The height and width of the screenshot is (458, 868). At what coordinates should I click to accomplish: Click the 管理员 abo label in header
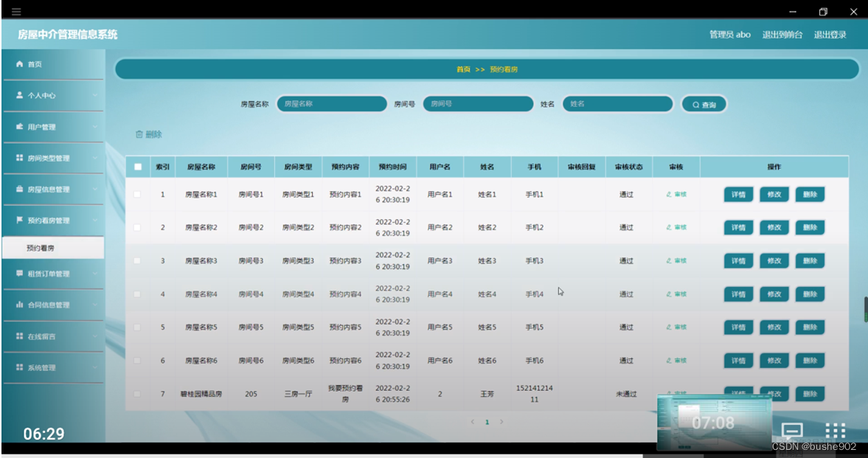(730, 35)
